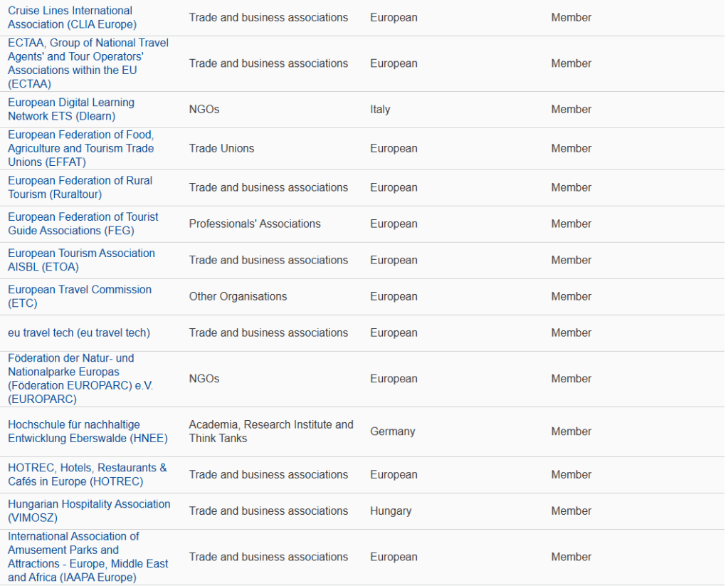Click the ECTAA travel agents association link

88,63
